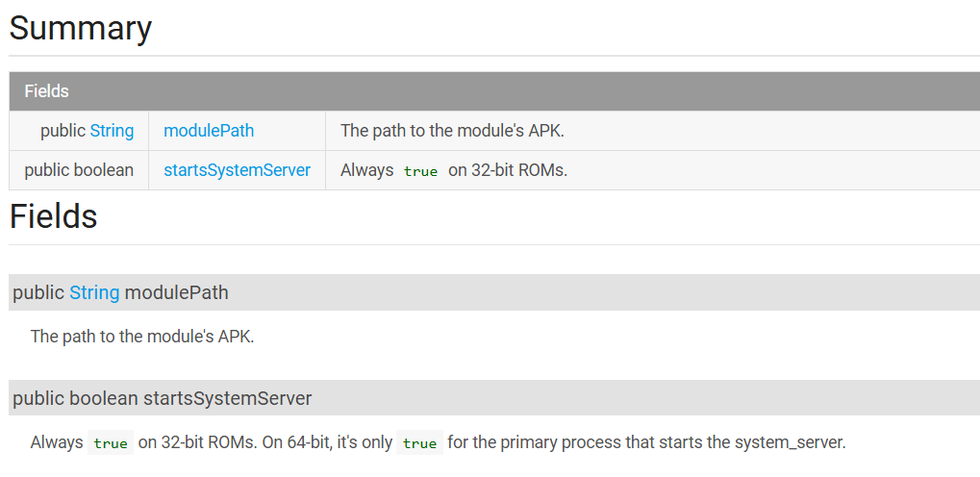Click 'The path to the module's APK.' table description
980x477 pixels.
(453, 131)
